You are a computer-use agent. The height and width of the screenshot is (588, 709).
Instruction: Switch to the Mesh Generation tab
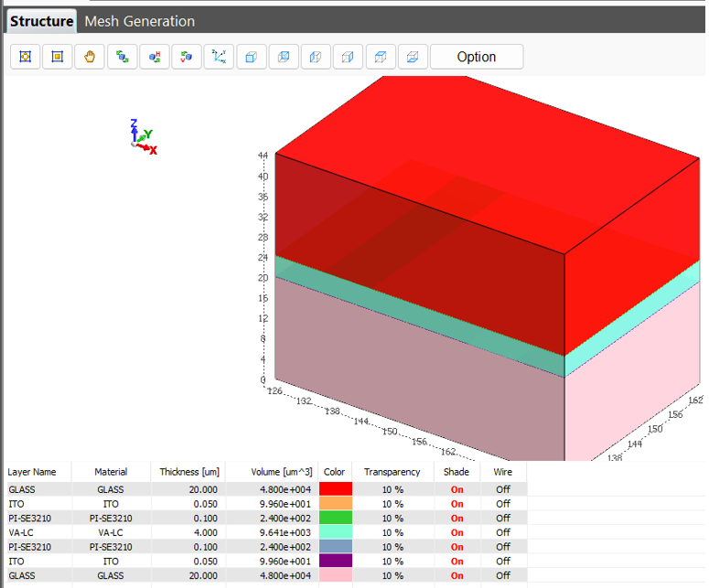point(139,21)
